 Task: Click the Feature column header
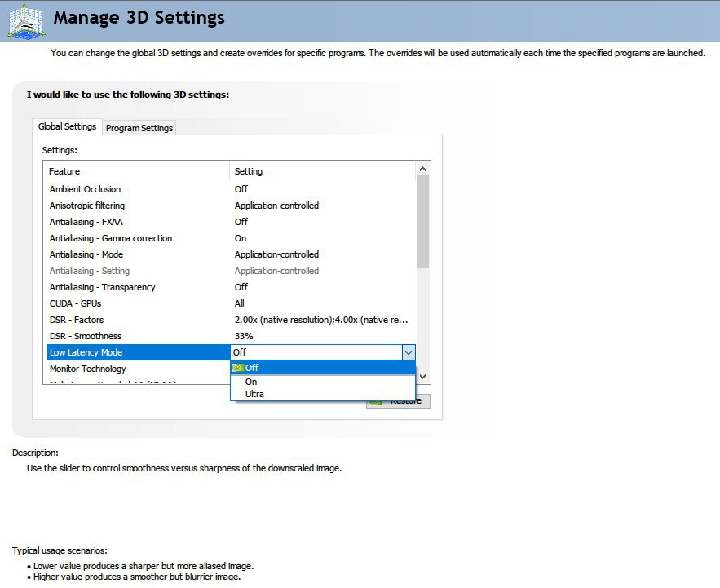(x=136, y=171)
